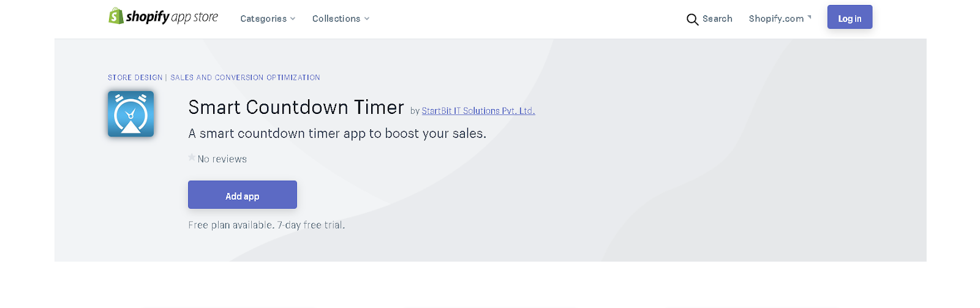Click the "No reviews" text
Image resolution: width=980 pixels, height=308 pixels.
click(222, 159)
